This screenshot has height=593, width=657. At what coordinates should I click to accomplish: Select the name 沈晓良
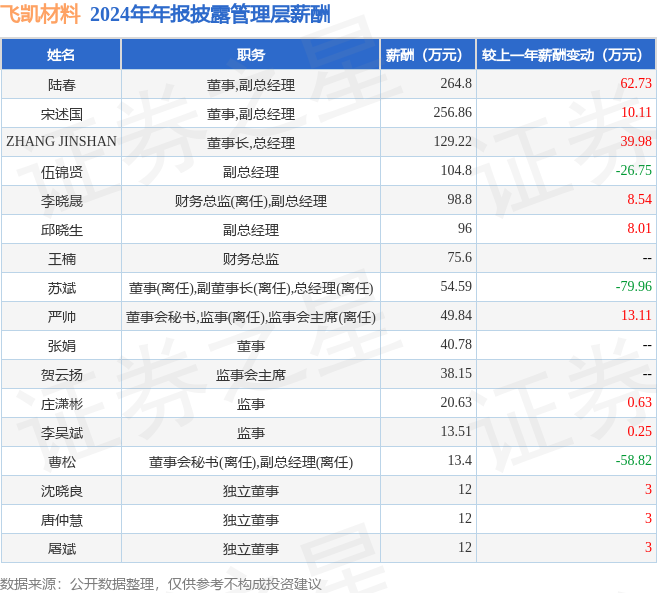pos(62,491)
